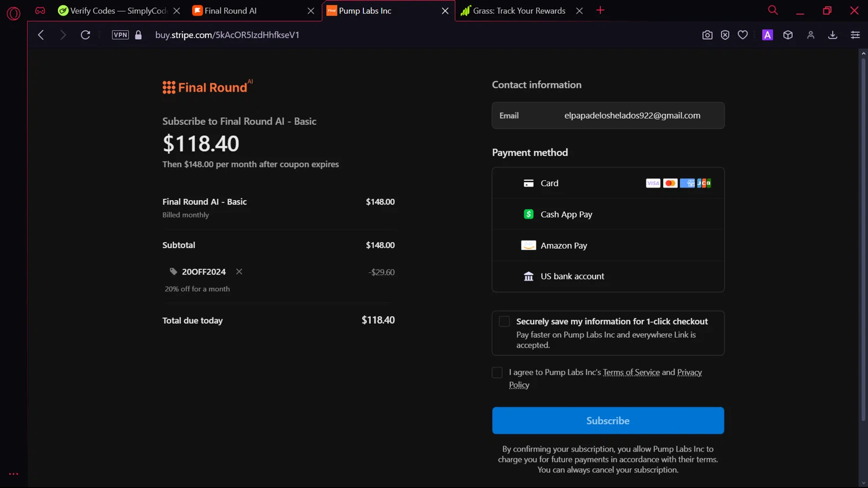
Task: Agree to Pump Labs Terms checkbox
Action: point(497,372)
